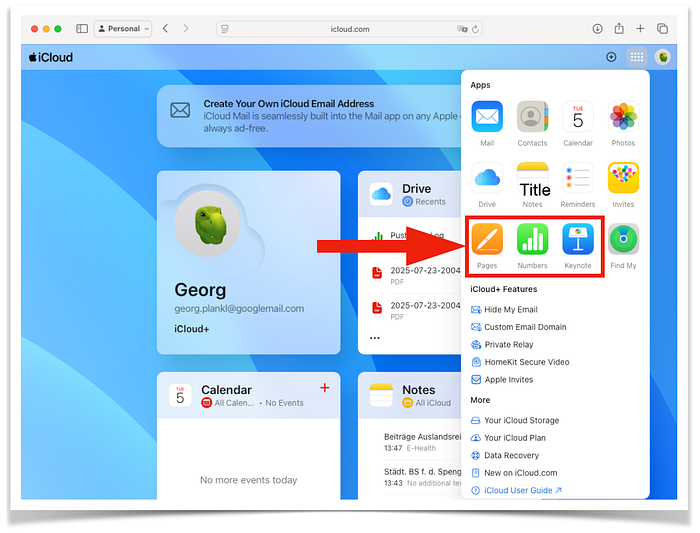Toggle the Safari sidebar button
The width and height of the screenshot is (700, 533).
(82, 29)
